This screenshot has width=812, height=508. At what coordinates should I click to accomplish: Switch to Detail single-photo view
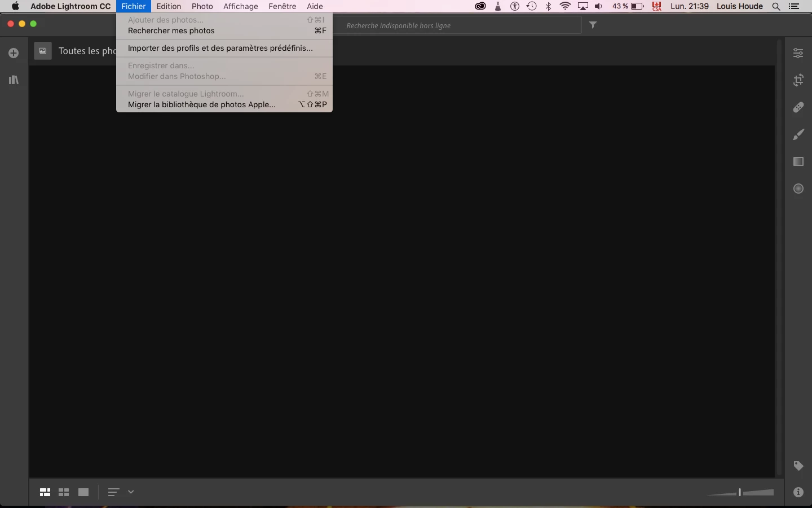point(83,492)
